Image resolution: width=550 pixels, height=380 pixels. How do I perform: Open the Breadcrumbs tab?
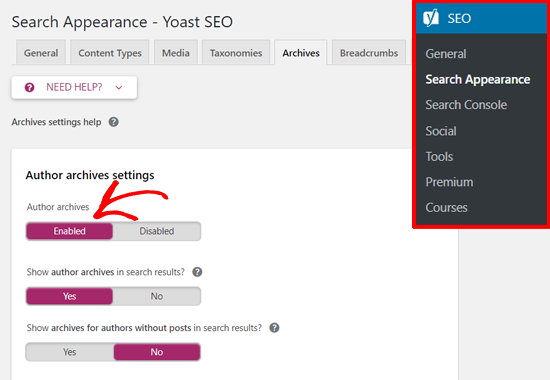point(369,53)
